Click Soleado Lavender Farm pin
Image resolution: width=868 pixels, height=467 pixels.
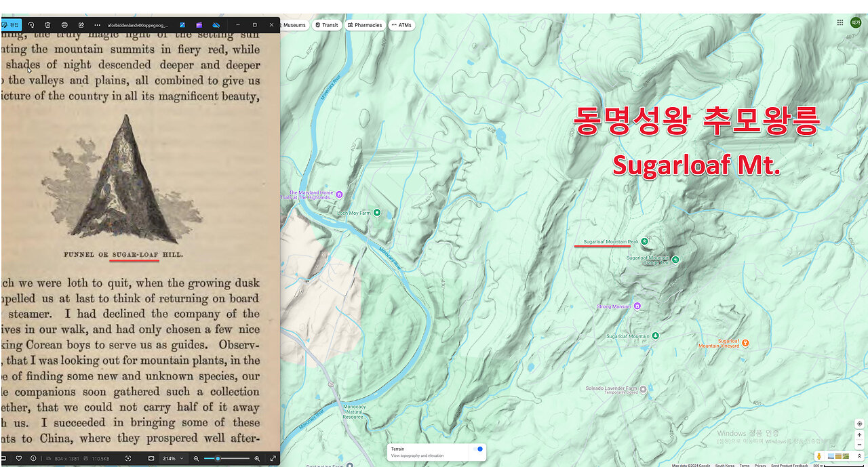643,389
